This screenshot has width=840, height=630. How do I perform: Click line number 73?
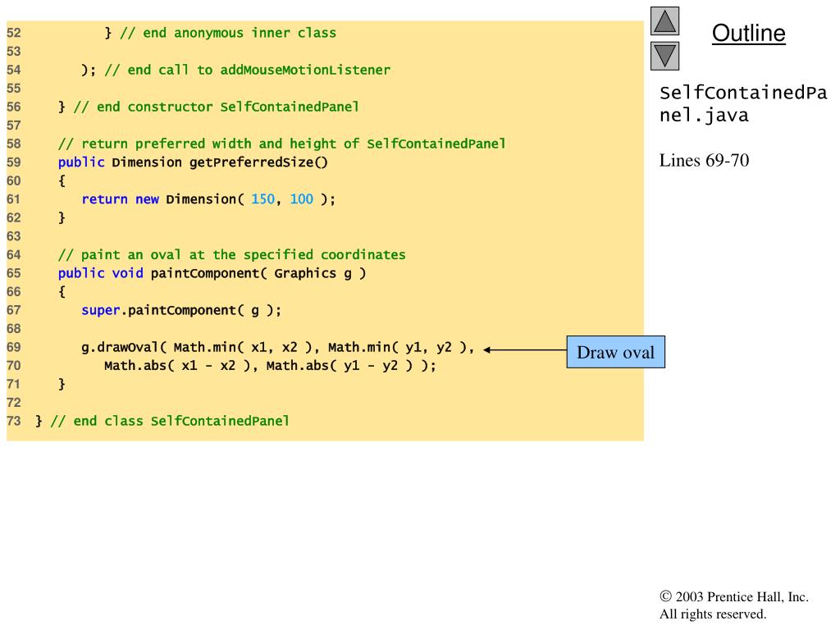coord(13,421)
